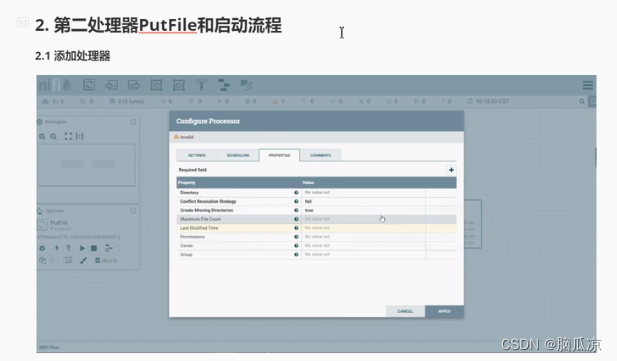Click the 'Invalid' warning in the dialog
This screenshot has height=361, width=617.
tap(184, 137)
